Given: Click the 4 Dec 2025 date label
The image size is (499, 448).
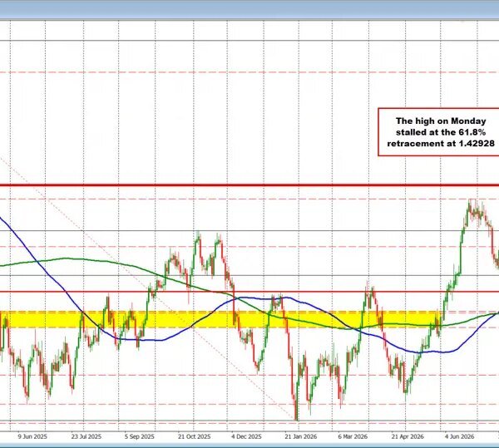Looking at the screenshot, I should [x=247, y=436].
